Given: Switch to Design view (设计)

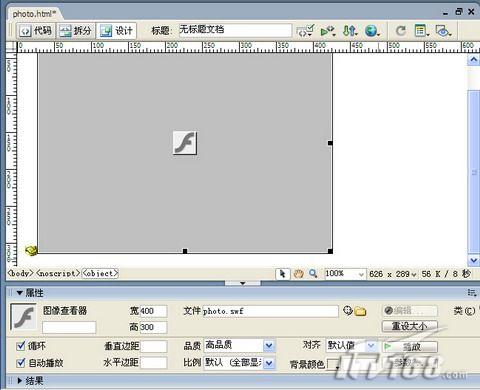Looking at the screenshot, I should pos(116,31).
